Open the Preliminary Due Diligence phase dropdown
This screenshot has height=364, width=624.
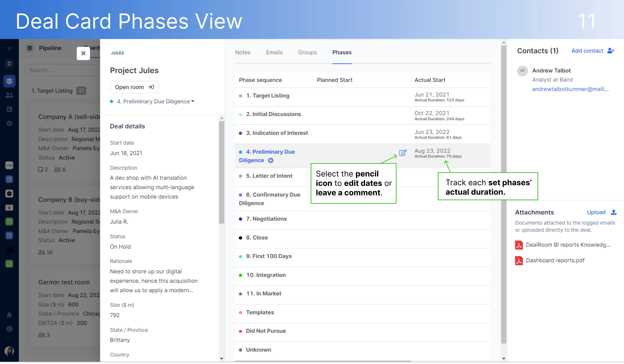pyautogui.click(x=156, y=101)
